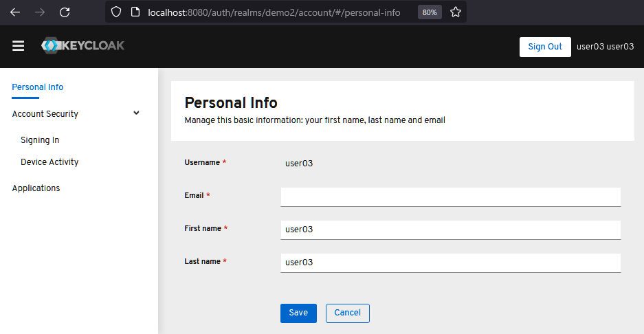The height and width of the screenshot is (334, 644).
Task: Bookmark this page with the star icon
Action: [x=455, y=12]
